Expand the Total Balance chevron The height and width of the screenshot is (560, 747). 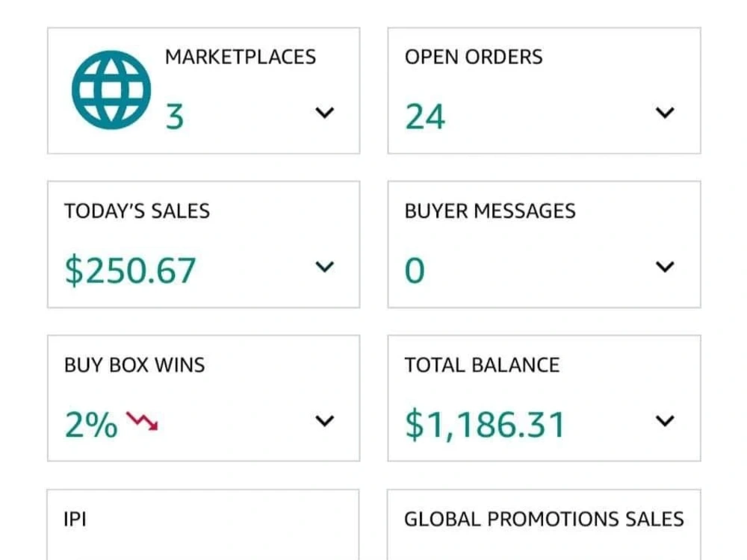coord(665,421)
